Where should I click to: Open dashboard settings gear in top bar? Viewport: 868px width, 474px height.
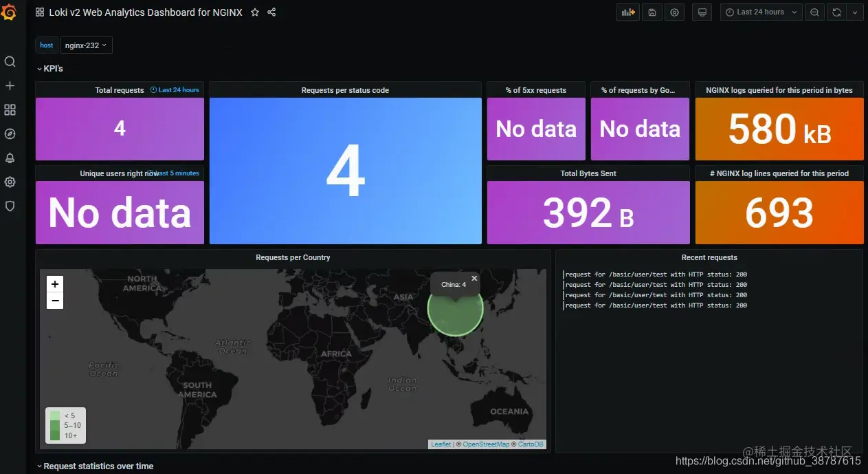coord(675,12)
